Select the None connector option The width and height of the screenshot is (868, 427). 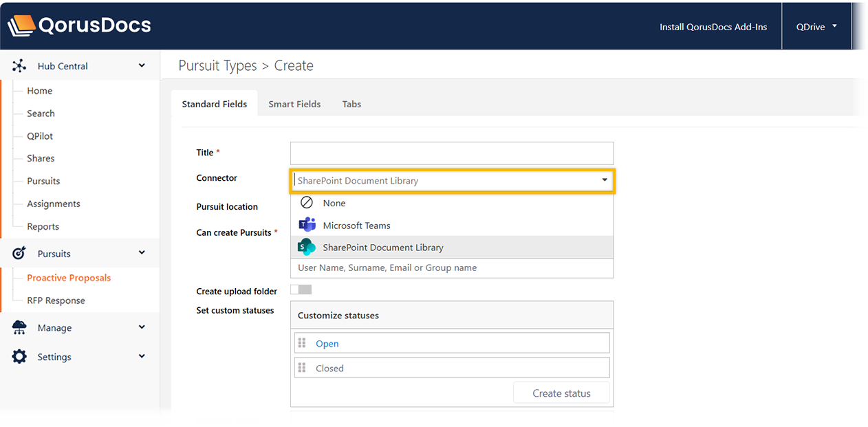pos(334,204)
